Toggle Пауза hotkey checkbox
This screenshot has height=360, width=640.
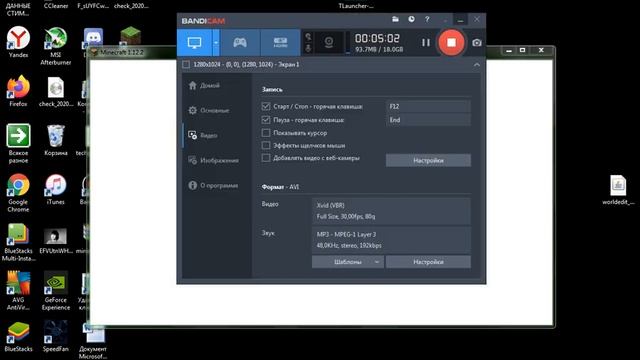[266, 120]
